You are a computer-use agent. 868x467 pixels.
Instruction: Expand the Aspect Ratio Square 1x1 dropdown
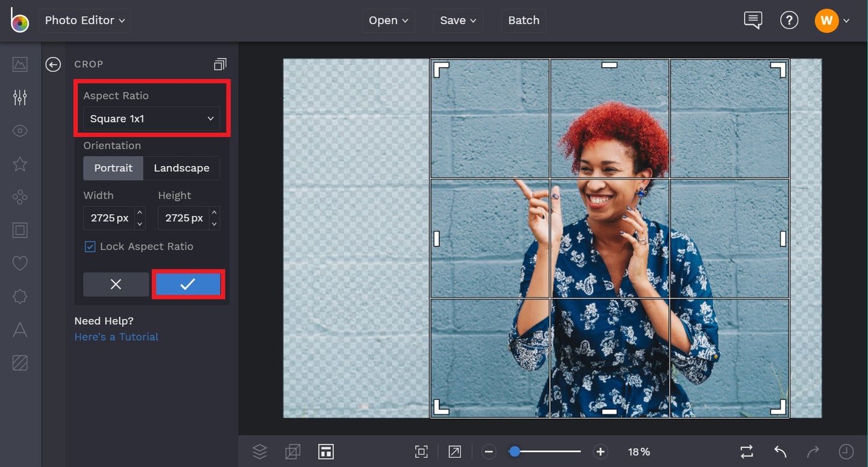pos(151,119)
